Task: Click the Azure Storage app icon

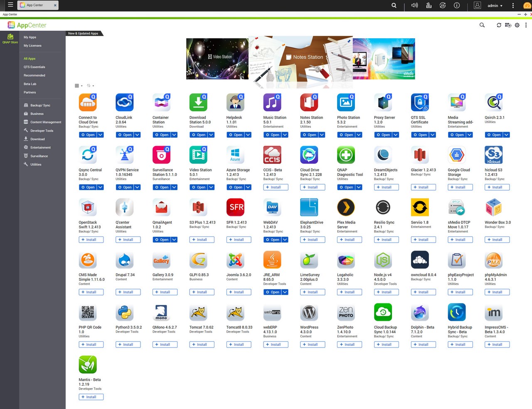Action: click(x=235, y=155)
